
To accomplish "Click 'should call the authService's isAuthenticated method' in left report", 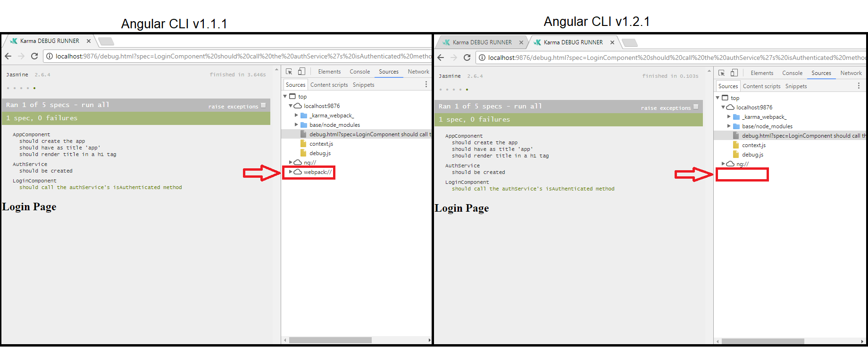I will [100, 187].
